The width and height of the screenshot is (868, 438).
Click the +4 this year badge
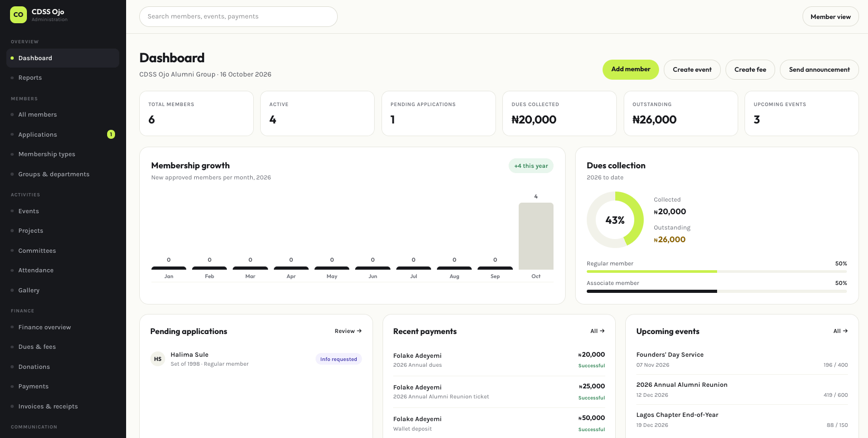click(531, 166)
